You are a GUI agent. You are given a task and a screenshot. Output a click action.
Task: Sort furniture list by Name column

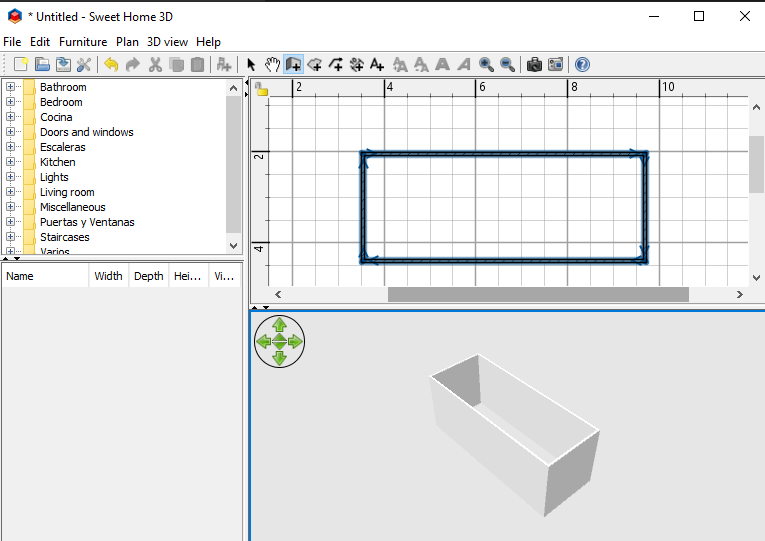tap(45, 276)
